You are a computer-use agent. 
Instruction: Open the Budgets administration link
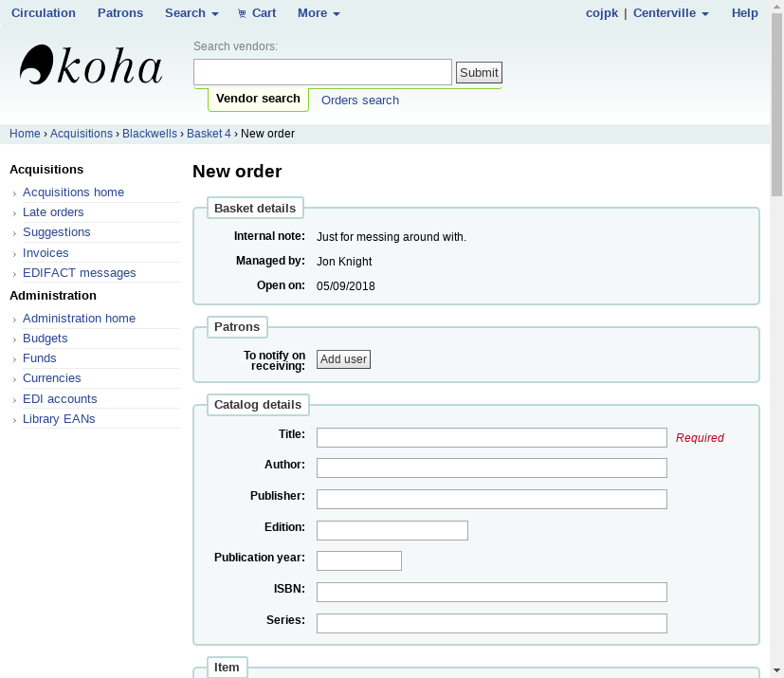click(45, 339)
